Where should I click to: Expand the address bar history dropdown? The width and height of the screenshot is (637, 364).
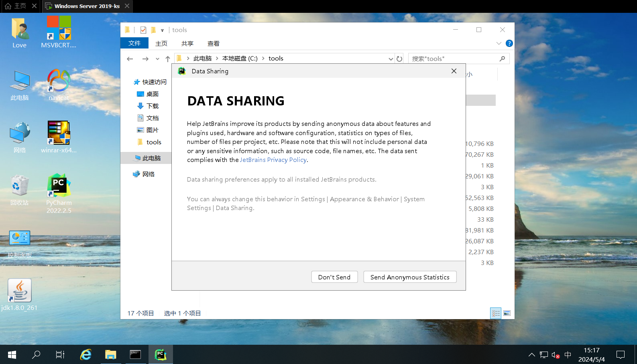click(x=391, y=59)
